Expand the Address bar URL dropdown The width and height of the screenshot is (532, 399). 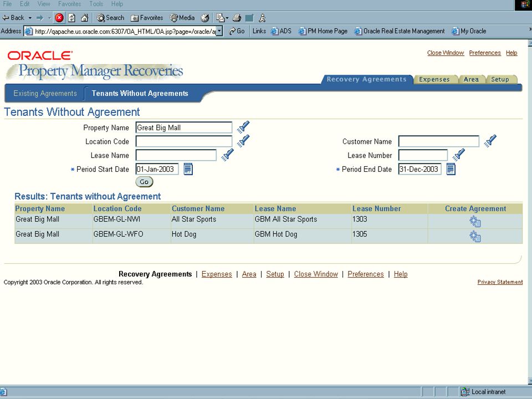coord(219,31)
